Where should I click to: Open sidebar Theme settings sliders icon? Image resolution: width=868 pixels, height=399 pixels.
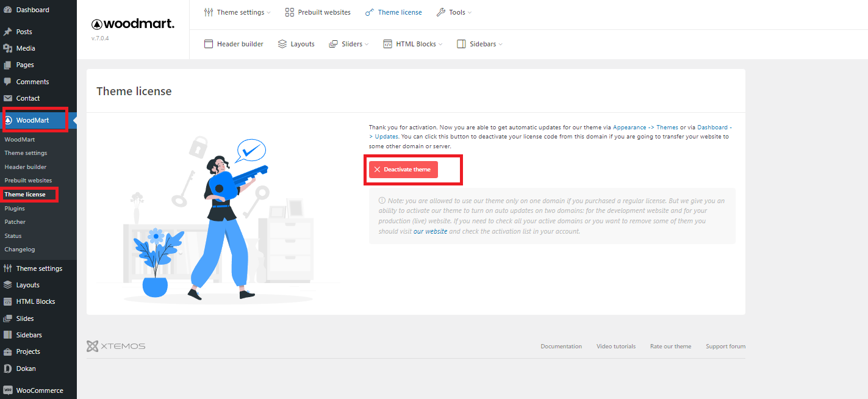tap(7, 268)
